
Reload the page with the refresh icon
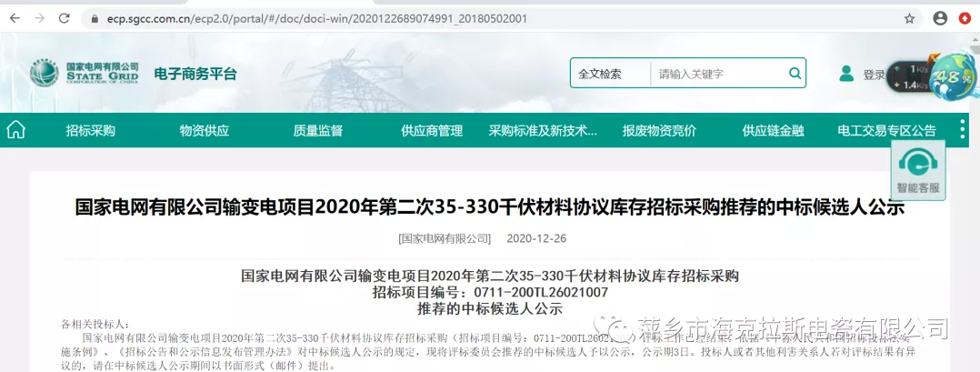(64, 18)
